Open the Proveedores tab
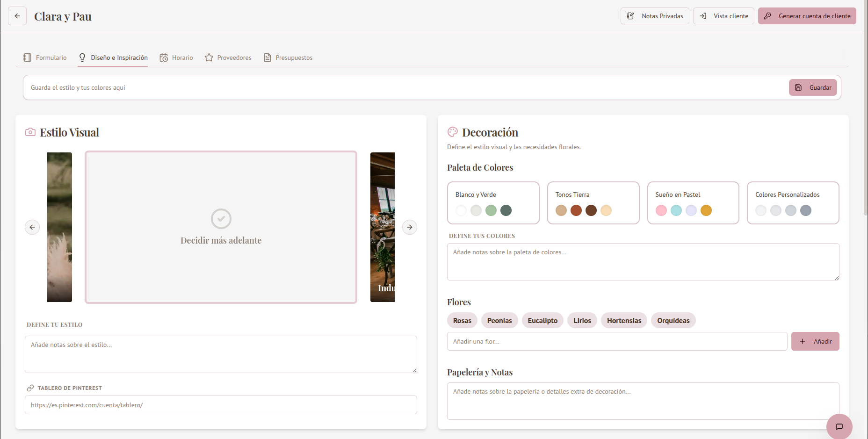The height and width of the screenshot is (439, 868). pos(228,58)
